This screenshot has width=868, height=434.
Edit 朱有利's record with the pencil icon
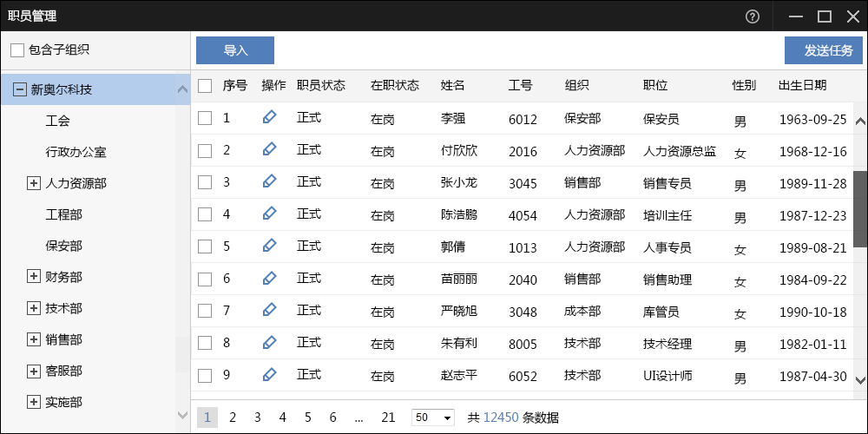269,343
